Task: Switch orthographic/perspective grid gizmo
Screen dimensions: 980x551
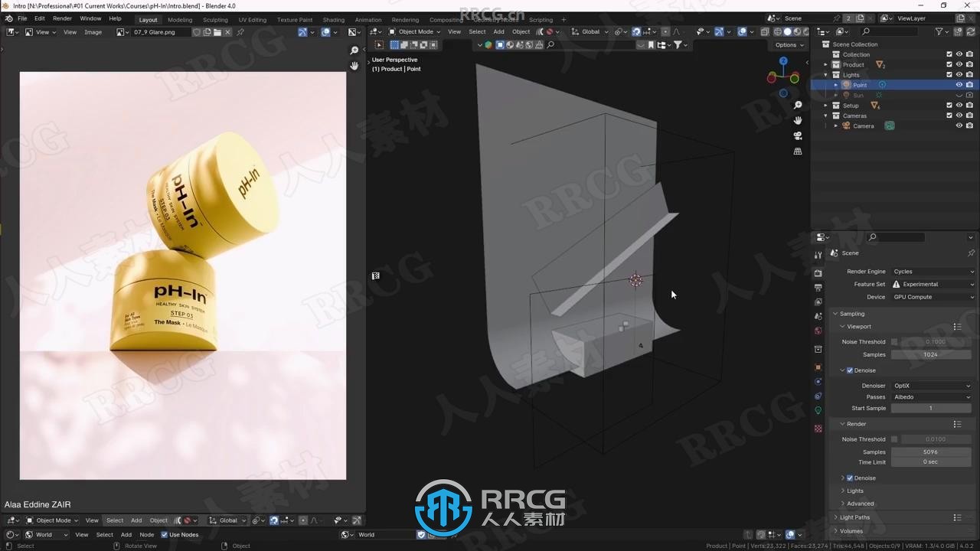Action: pyautogui.click(x=798, y=152)
